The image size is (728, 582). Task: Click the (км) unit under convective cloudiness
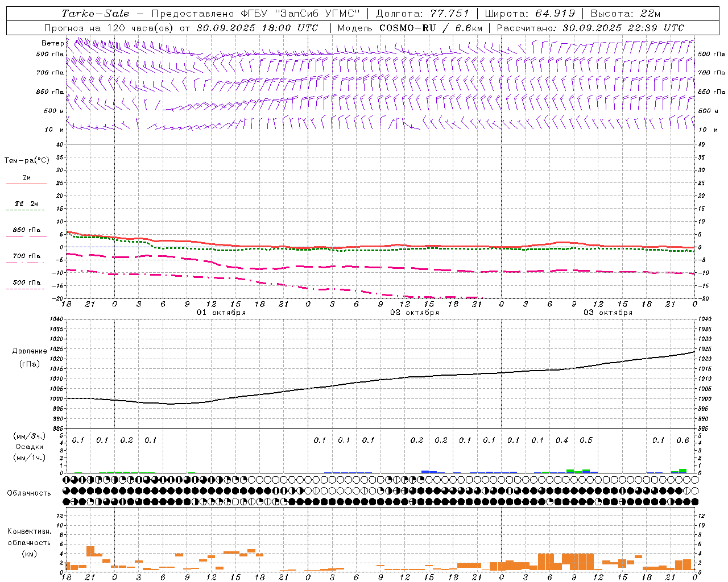(30, 554)
